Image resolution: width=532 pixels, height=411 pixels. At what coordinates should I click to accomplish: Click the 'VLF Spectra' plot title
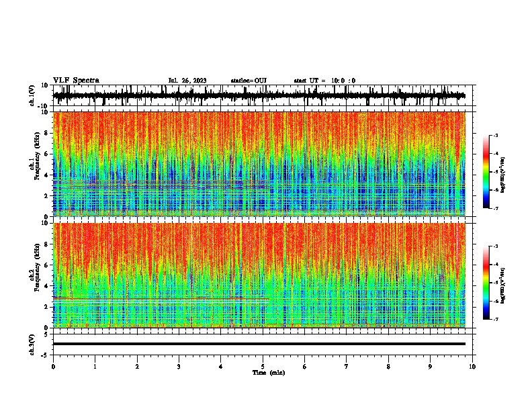76,81
